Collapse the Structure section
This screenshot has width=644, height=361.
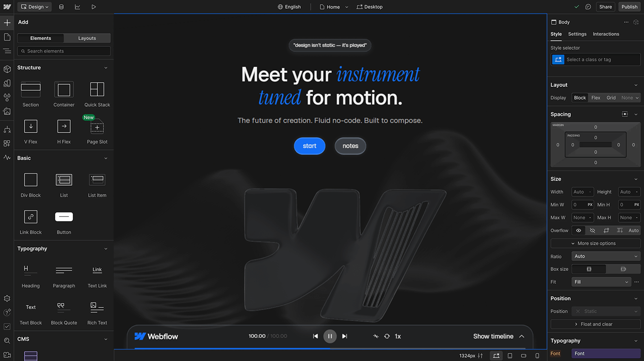106,68
